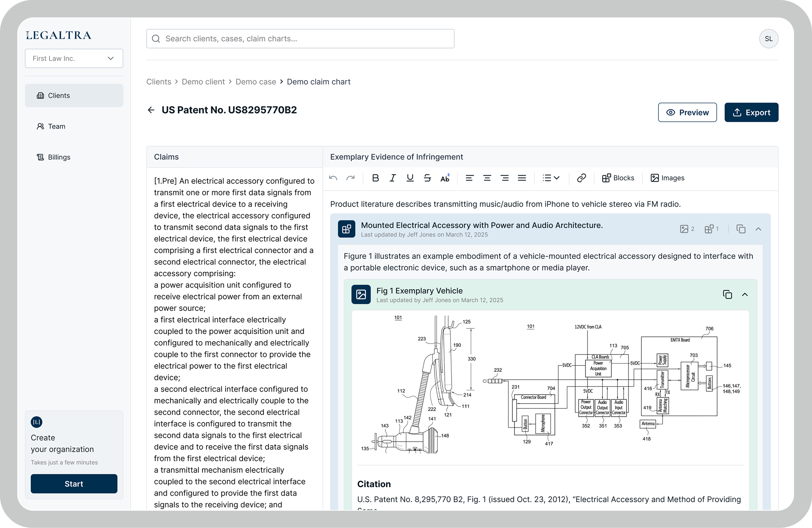The image size is (812, 528).
Task: Open the list style dropdown
Action: point(551,178)
